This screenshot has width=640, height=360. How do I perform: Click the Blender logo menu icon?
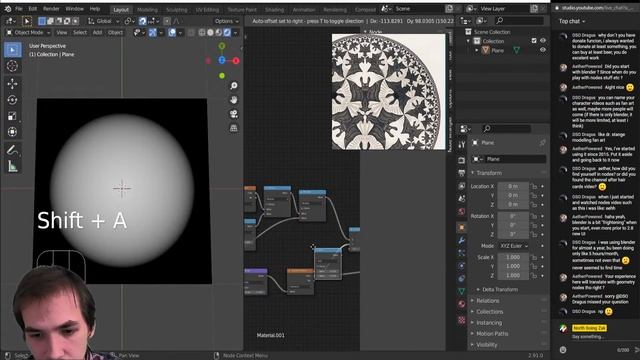(8, 9)
